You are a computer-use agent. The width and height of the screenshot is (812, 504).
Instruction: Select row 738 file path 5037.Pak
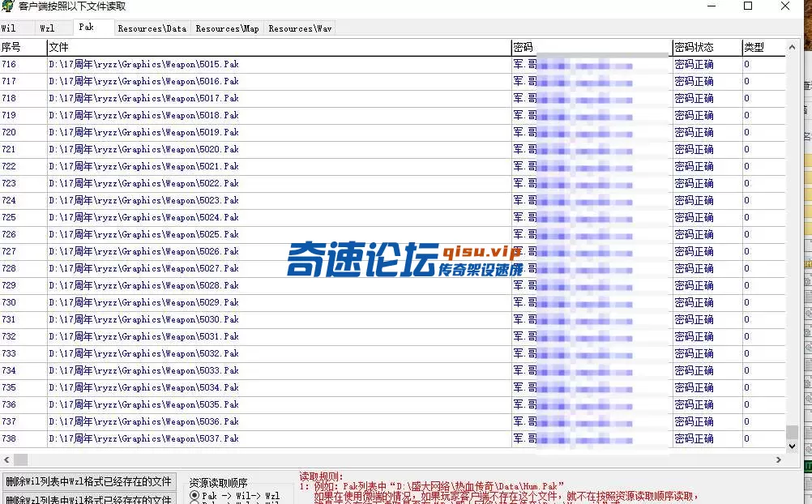click(144, 438)
